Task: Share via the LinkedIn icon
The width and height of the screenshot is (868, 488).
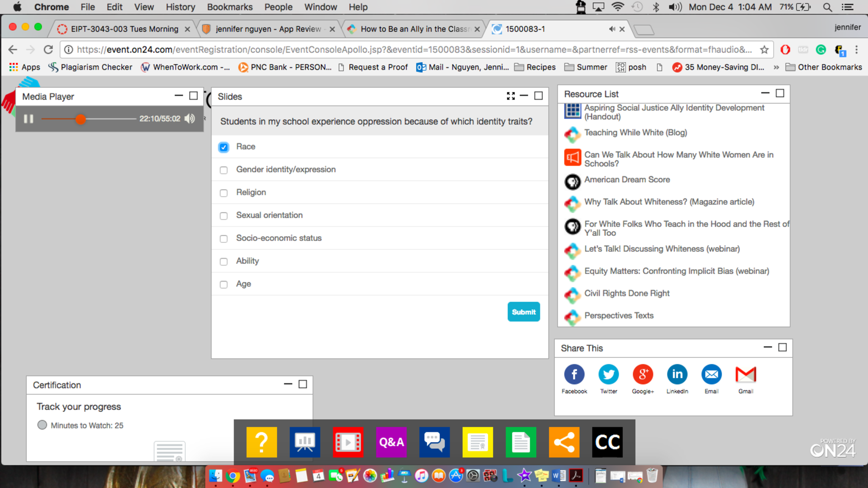Action: [677, 374]
